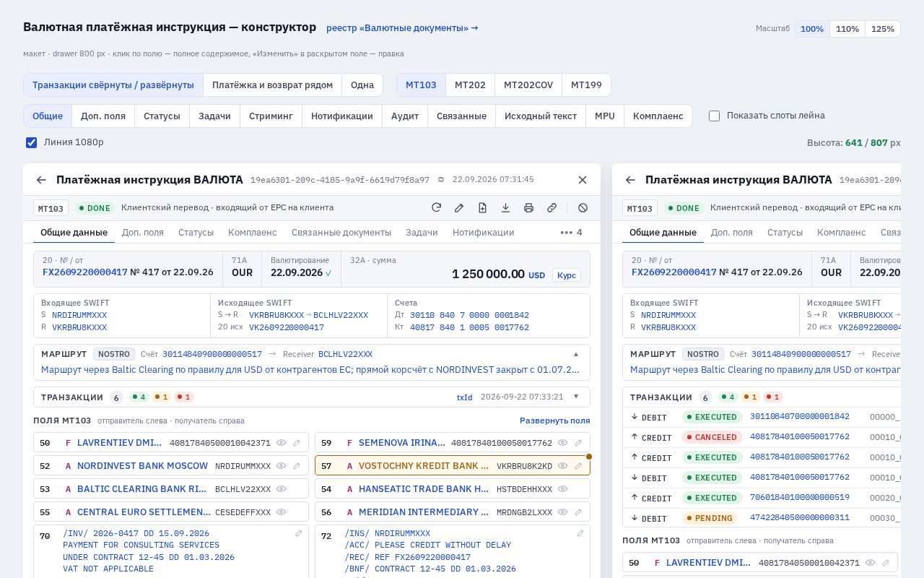The width and height of the screenshot is (924, 578).
Task: Click add-document icon in first drawer toolbar
Action: coord(482,207)
